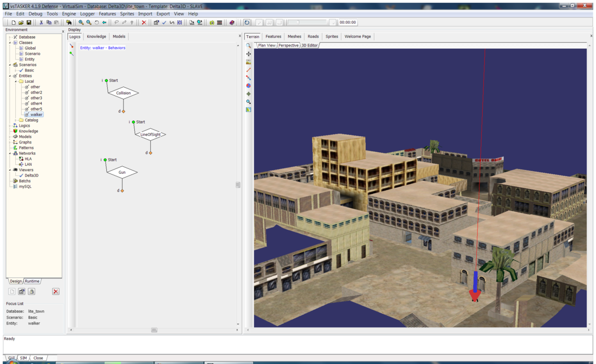Switch to the Runtime tab

32,281
